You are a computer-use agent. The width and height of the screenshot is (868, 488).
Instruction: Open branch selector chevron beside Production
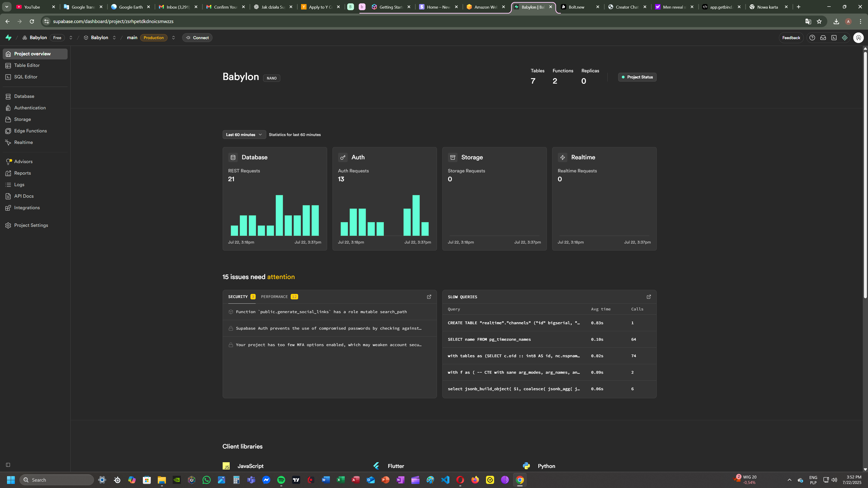tap(173, 38)
